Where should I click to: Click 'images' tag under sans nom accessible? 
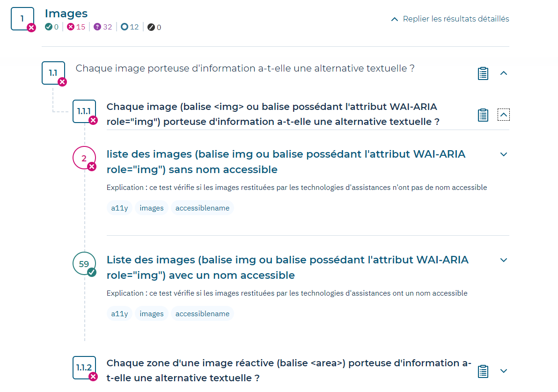pos(152,208)
